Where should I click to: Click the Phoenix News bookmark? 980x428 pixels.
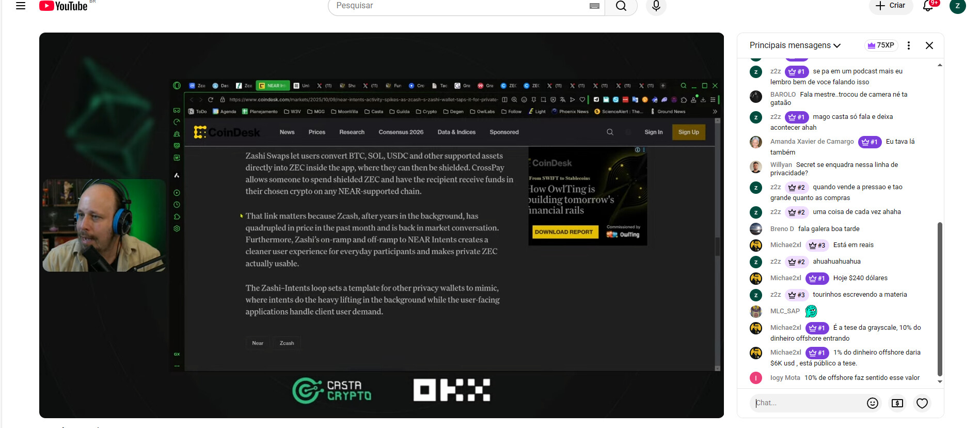[x=570, y=112]
